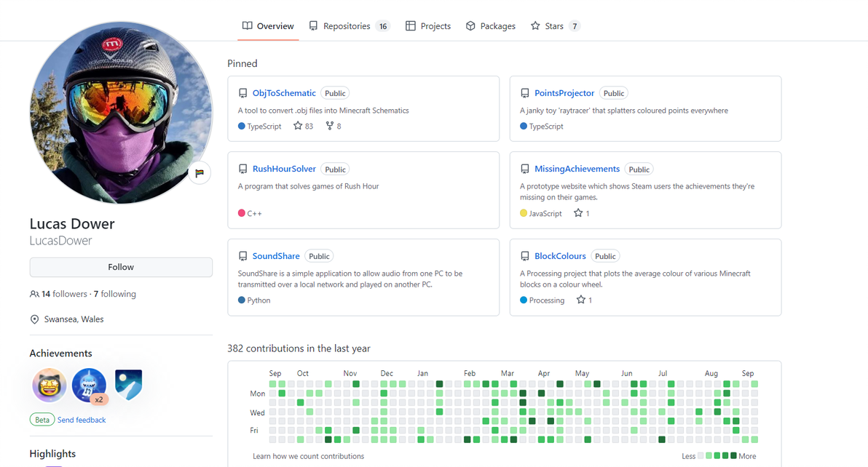The width and height of the screenshot is (868, 467).
Task: Open Learn how we count contributions
Action: coord(308,456)
